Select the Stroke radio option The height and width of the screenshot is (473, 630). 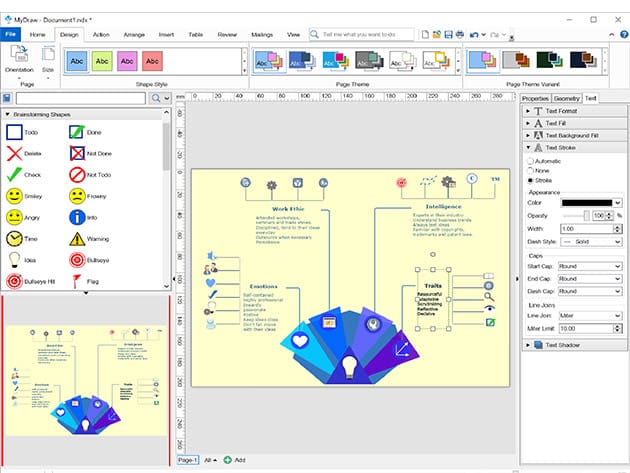(529, 180)
